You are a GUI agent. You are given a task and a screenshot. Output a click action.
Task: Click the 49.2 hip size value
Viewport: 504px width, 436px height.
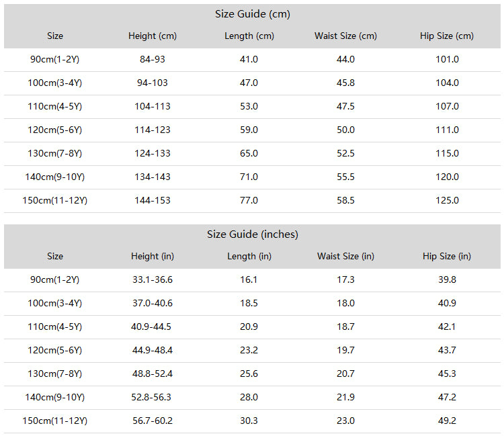(447, 421)
